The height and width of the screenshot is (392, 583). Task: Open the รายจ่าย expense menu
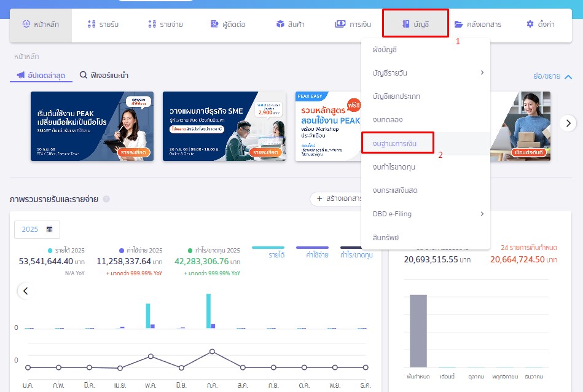coord(165,25)
